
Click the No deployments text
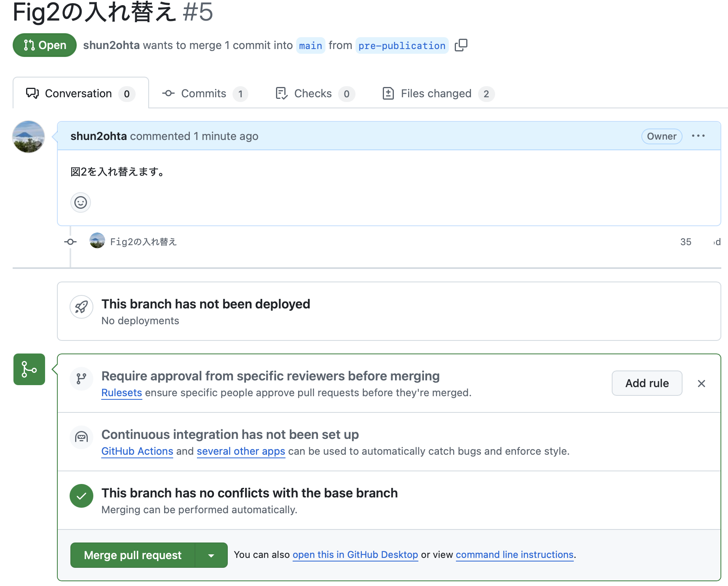(x=140, y=321)
